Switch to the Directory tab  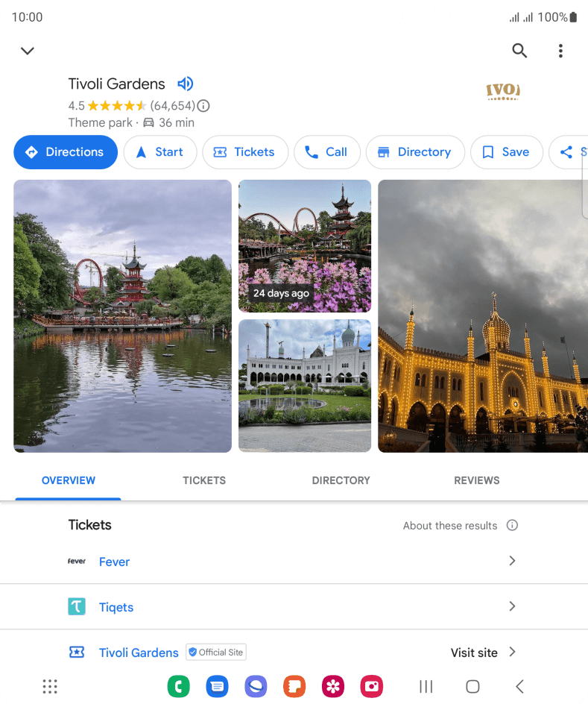[x=341, y=480]
